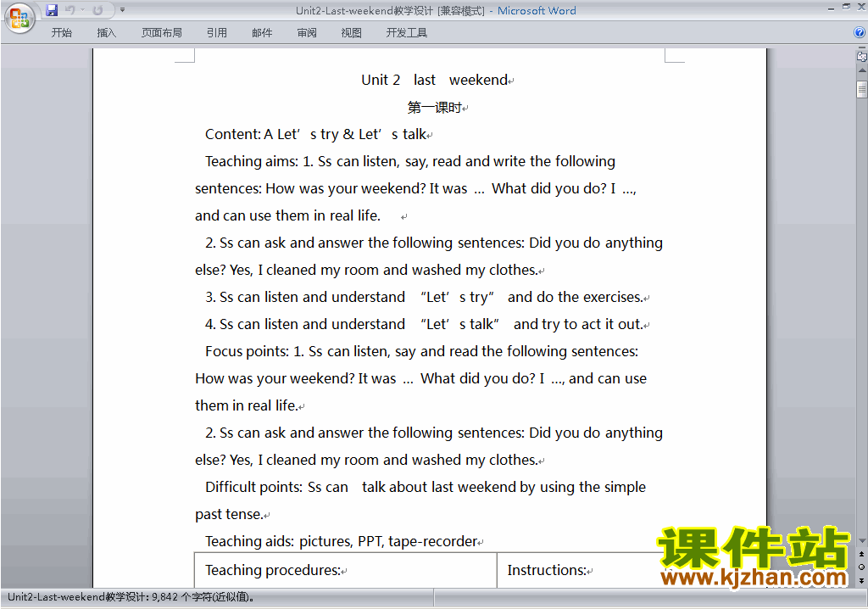The width and height of the screenshot is (868, 609).
Task: Click the line 'and can use them in real life.'
Action: coord(287,215)
